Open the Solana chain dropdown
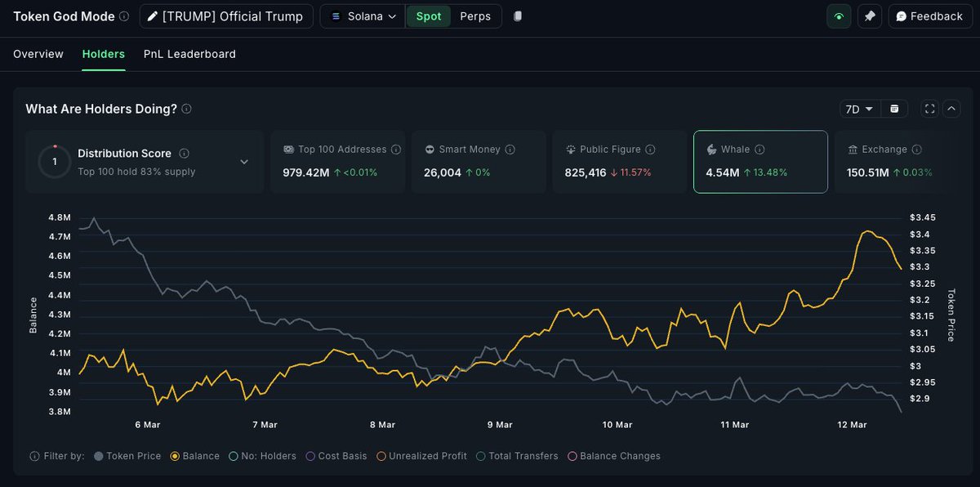The image size is (980, 487). pyautogui.click(x=363, y=16)
